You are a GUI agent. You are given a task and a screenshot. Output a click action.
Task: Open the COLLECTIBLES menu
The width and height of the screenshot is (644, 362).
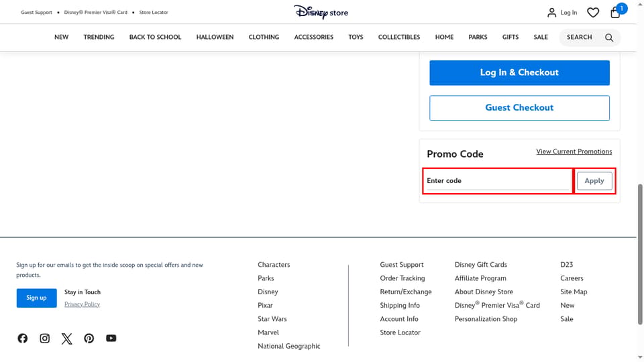click(x=399, y=37)
